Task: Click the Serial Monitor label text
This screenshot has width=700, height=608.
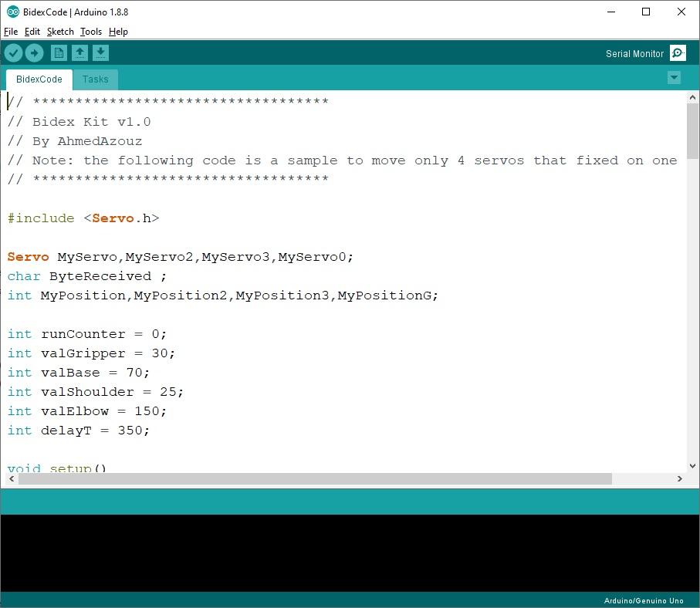Action: pos(634,53)
